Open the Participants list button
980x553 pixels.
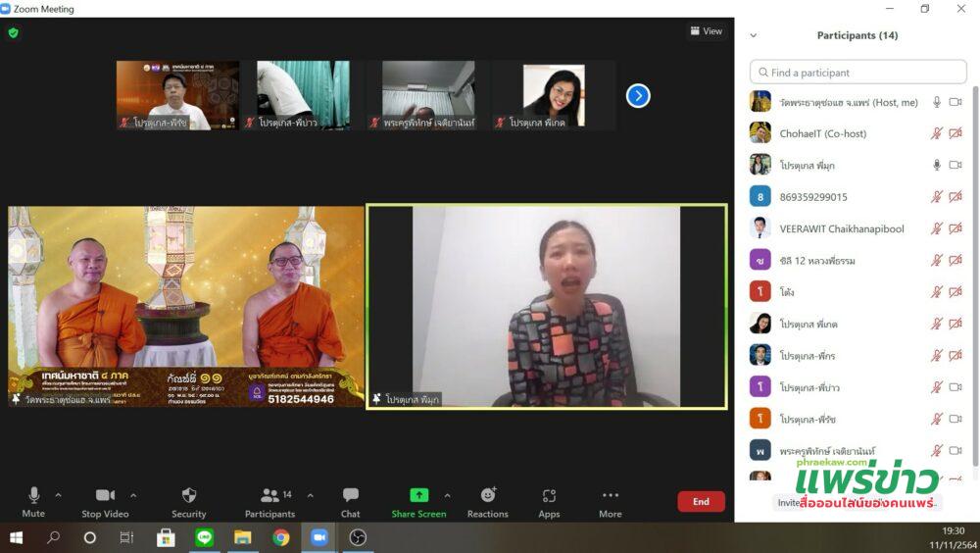coord(269,496)
